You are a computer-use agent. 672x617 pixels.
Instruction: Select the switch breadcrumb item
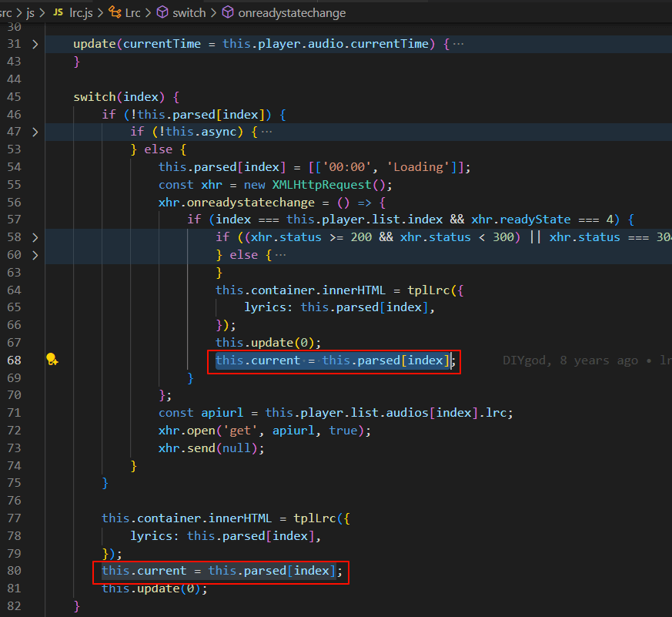click(189, 13)
